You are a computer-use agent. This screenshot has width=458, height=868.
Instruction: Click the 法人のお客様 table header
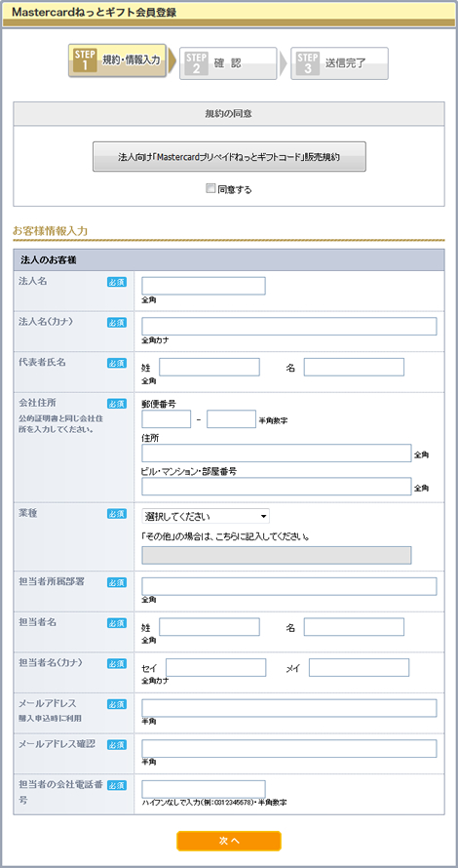coord(229,259)
